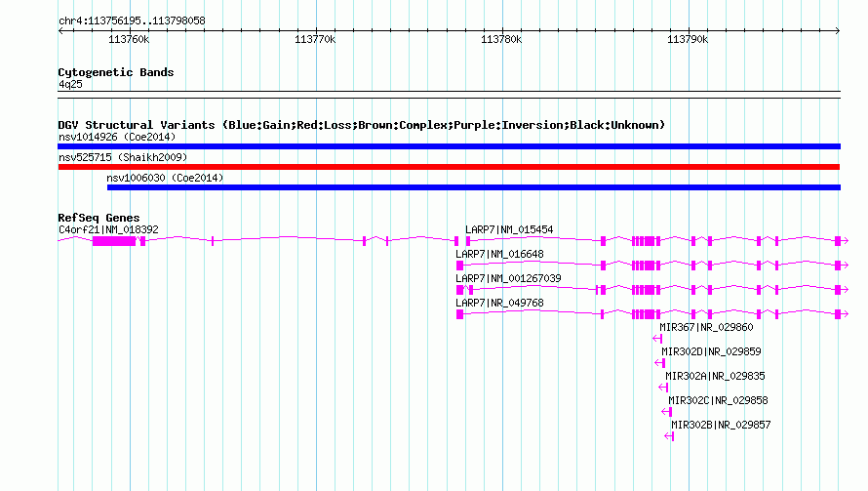
Task: Click the nsv525715 red loss variant bar
Action: click(449, 167)
